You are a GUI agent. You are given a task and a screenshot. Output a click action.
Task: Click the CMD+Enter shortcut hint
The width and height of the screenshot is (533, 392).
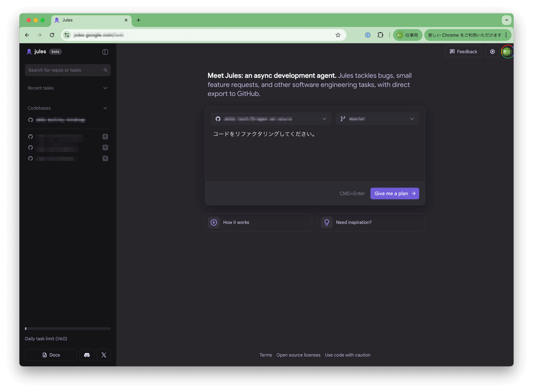point(352,193)
